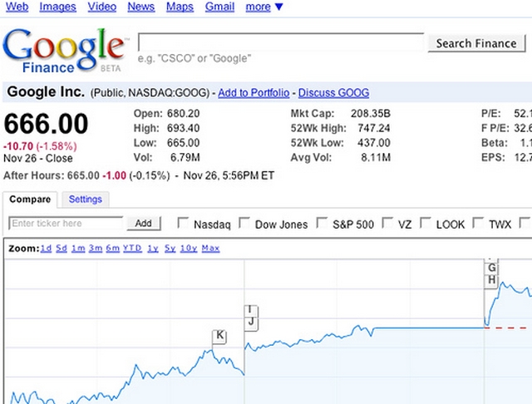Open the Maps link
The height and width of the screenshot is (404, 532).
pyautogui.click(x=180, y=7)
